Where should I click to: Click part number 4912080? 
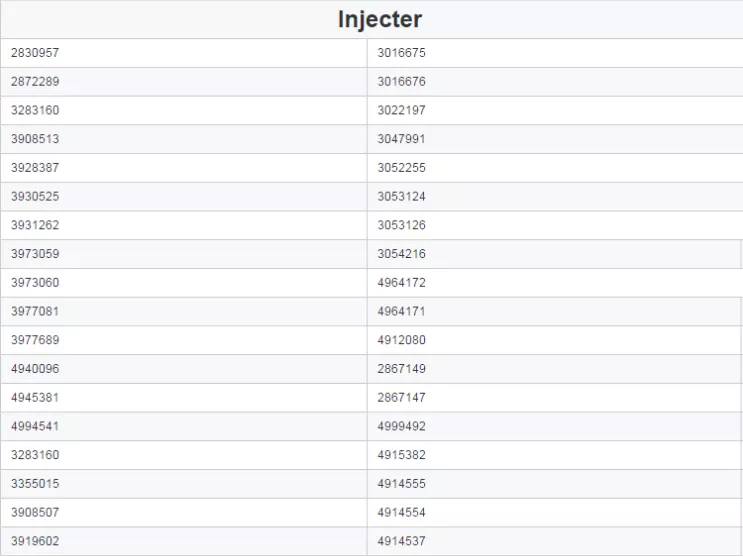click(555, 340)
